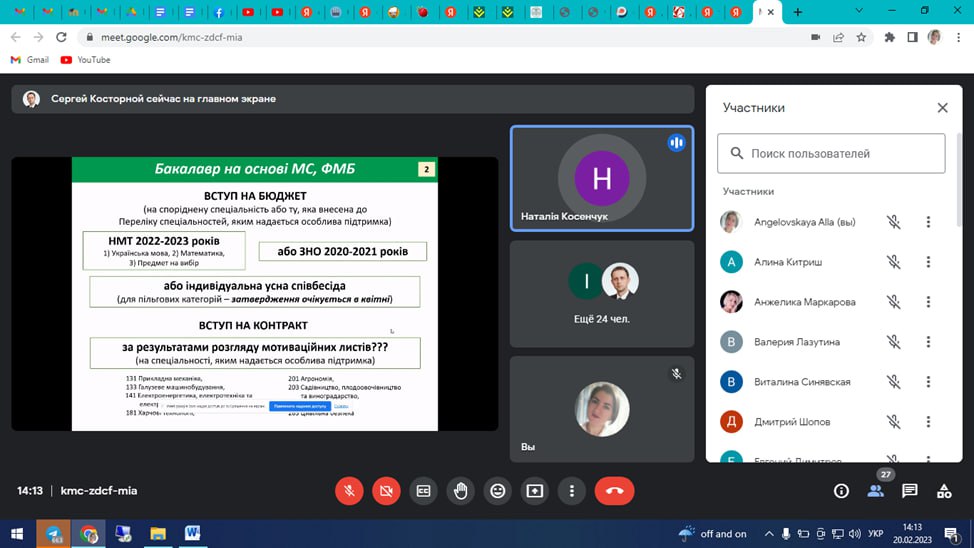
Task: Open File Explorer from taskbar
Action: tap(158, 534)
